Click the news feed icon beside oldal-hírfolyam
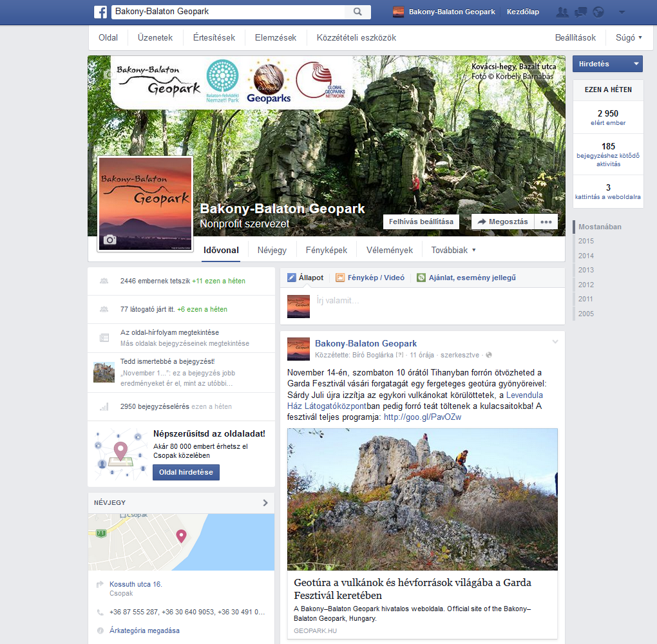Viewport: 657px width, 644px height. (x=104, y=337)
